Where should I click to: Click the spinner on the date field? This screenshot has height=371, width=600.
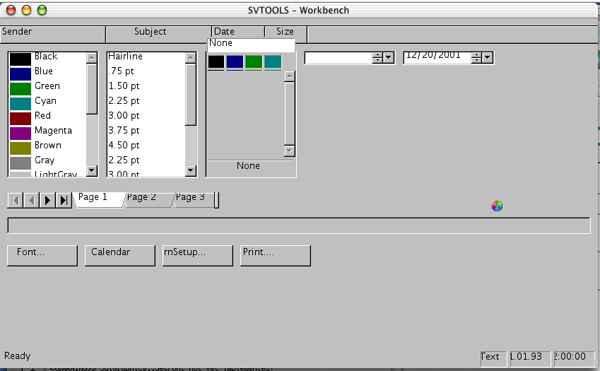click(x=476, y=57)
